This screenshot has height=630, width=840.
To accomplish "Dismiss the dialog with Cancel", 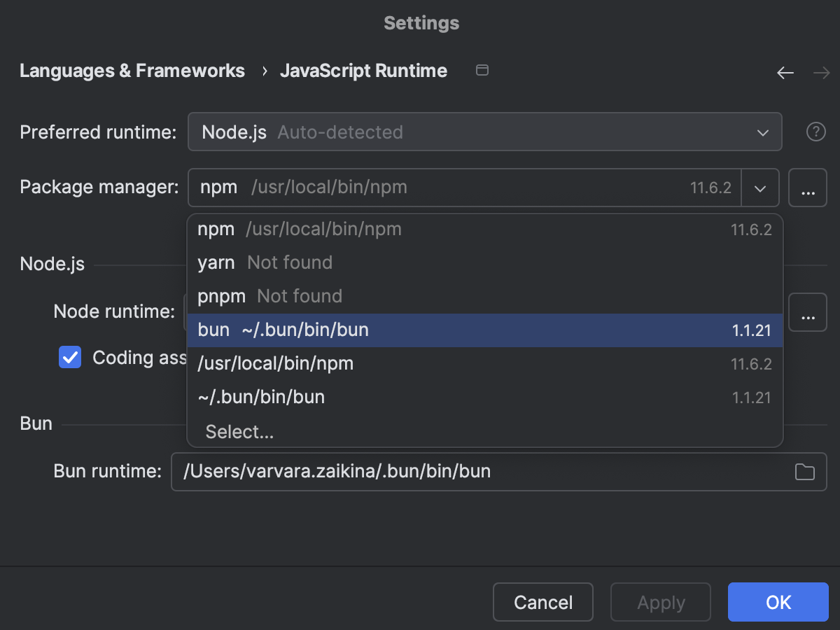I will pos(542,602).
